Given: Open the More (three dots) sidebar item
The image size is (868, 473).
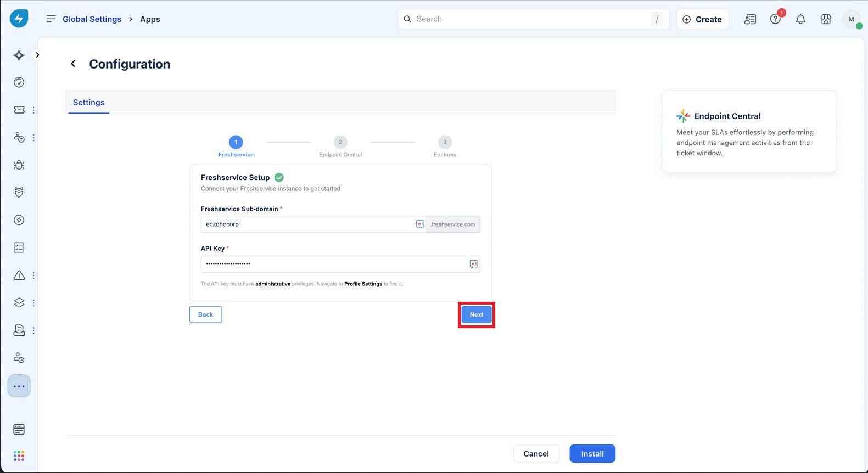Looking at the screenshot, I should pos(19,386).
